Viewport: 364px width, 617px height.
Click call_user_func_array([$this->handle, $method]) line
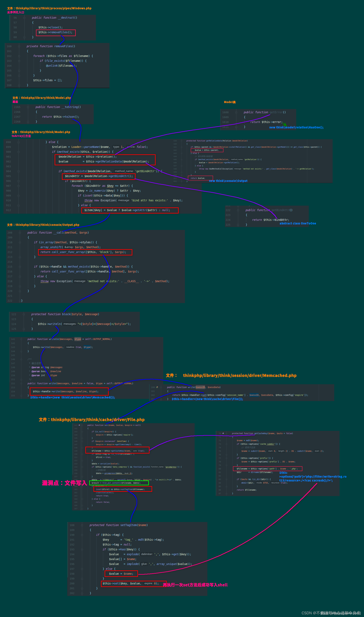tap(90, 272)
